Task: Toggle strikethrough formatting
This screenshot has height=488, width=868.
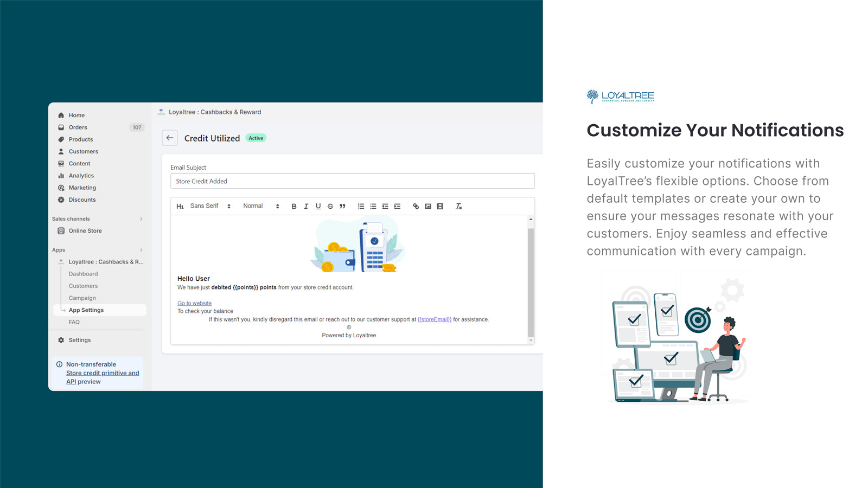Action: [330, 206]
